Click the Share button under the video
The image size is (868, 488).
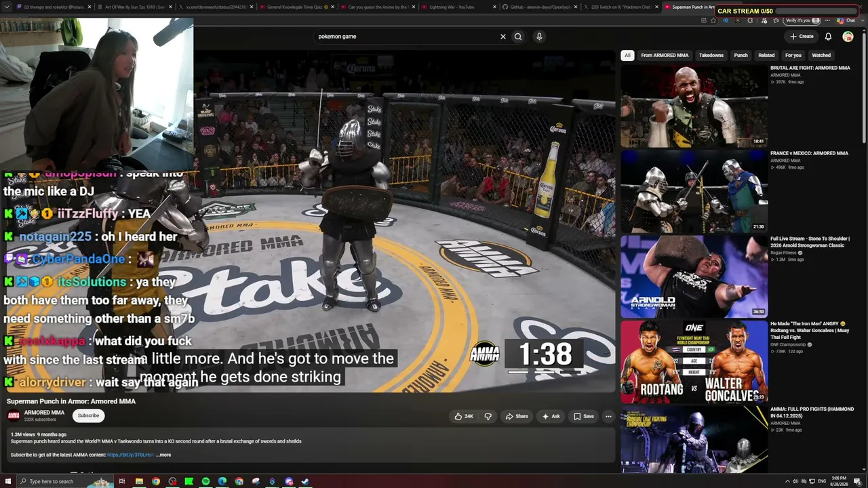(517, 416)
